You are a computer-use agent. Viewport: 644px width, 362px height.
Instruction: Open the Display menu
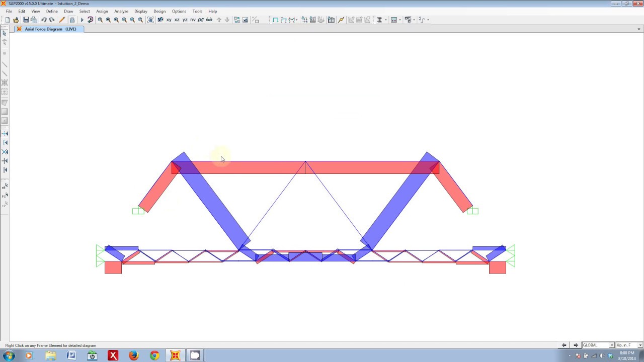point(141,11)
